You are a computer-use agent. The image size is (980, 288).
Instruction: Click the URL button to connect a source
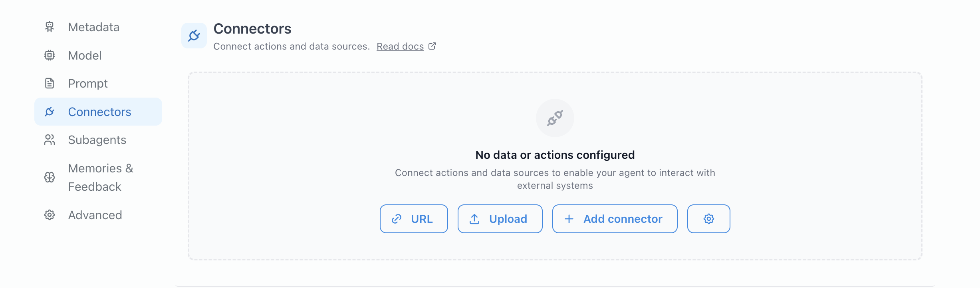[414, 219]
